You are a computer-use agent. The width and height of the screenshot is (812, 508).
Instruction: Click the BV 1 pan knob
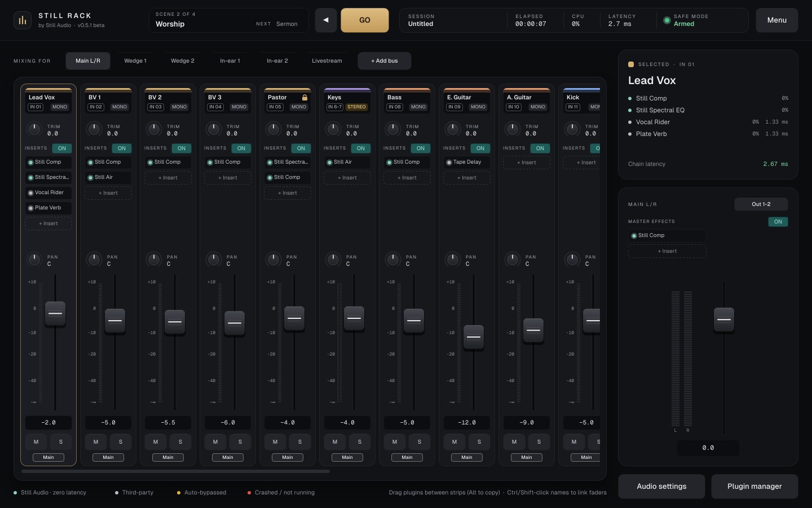click(94, 260)
